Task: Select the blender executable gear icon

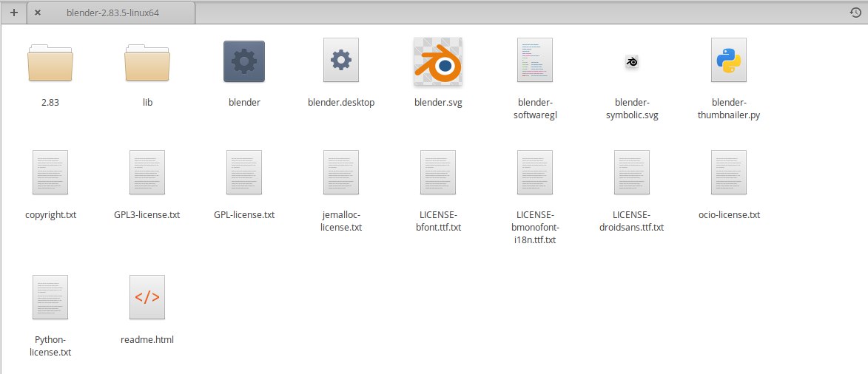Action: [244, 61]
